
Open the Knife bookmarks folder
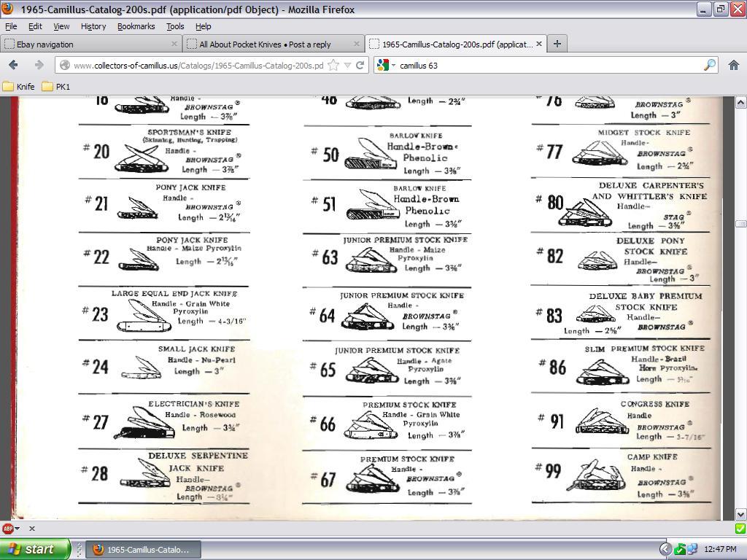(19, 86)
